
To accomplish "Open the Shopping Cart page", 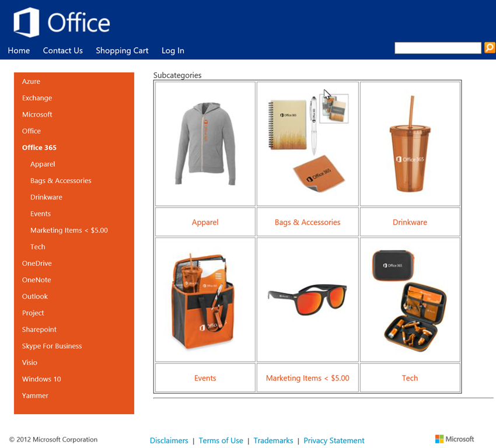I will tap(122, 51).
